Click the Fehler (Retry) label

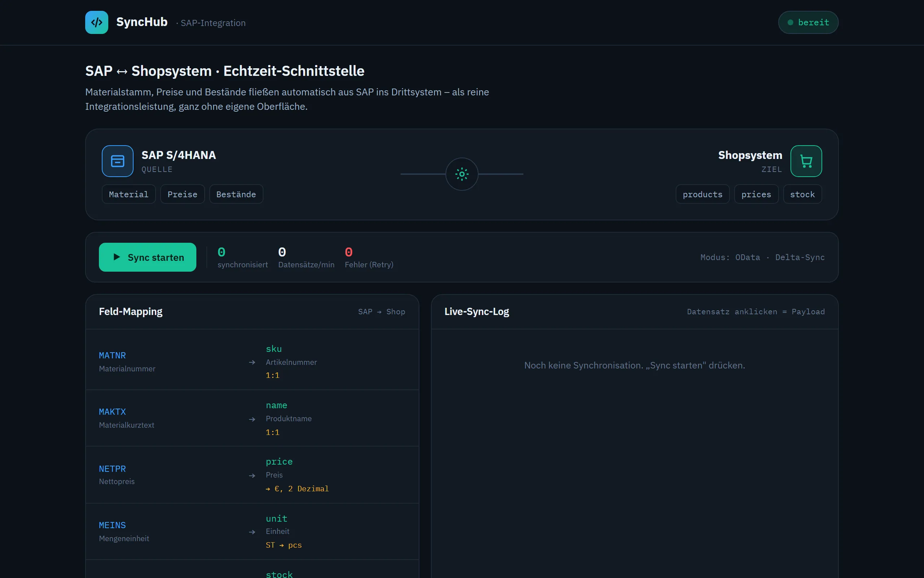click(369, 264)
